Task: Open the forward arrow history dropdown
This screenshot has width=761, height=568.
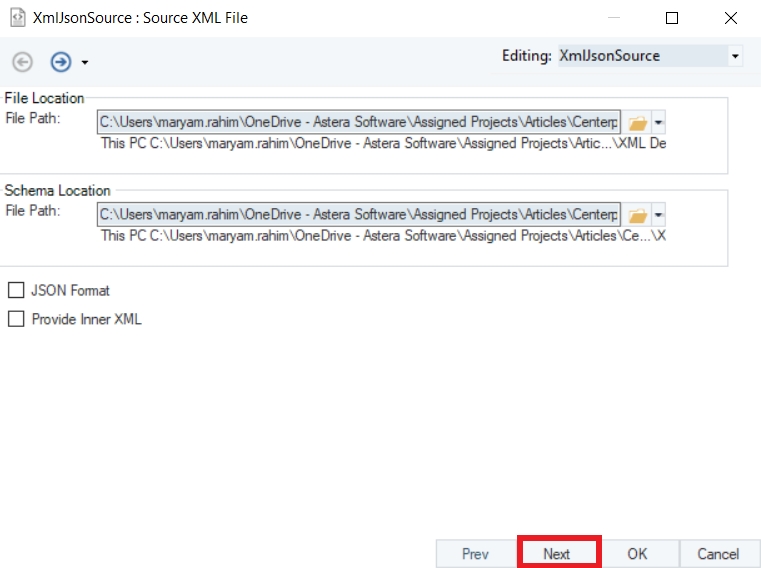Action: pyautogui.click(x=85, y=62)
